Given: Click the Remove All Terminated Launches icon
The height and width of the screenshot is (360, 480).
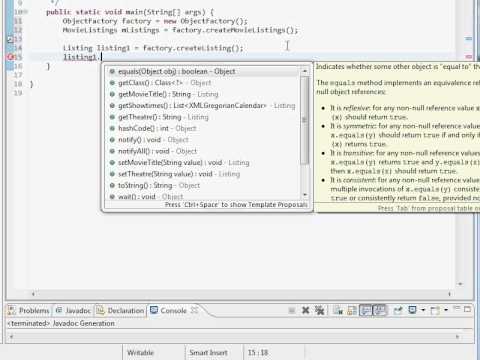Looking at the screenshot, I should click(320, 311).
